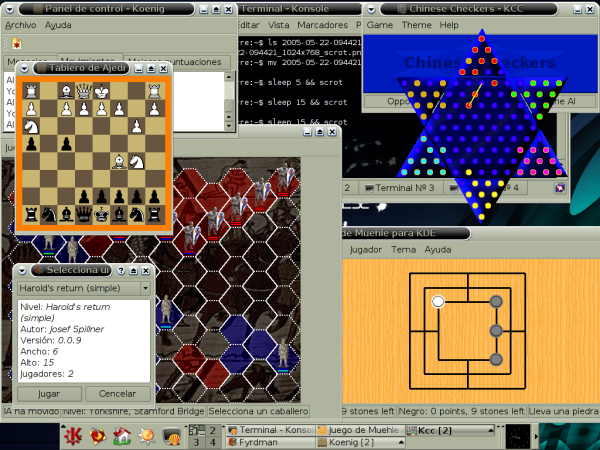The width and height of the screenshot is (600, 450).
Task: Open Help menu in Chinese Checkers
Action: click(x=449, y=25)
